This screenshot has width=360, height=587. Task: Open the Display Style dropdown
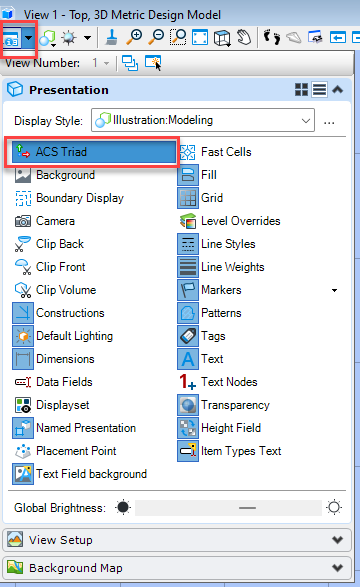[203, 120]
